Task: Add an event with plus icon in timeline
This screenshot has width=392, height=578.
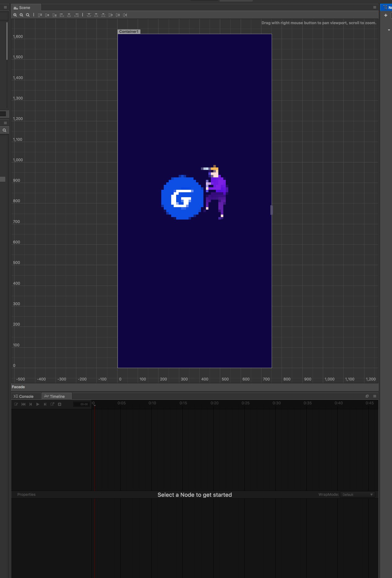Action: pyautogui.click(x=60, y=404)
